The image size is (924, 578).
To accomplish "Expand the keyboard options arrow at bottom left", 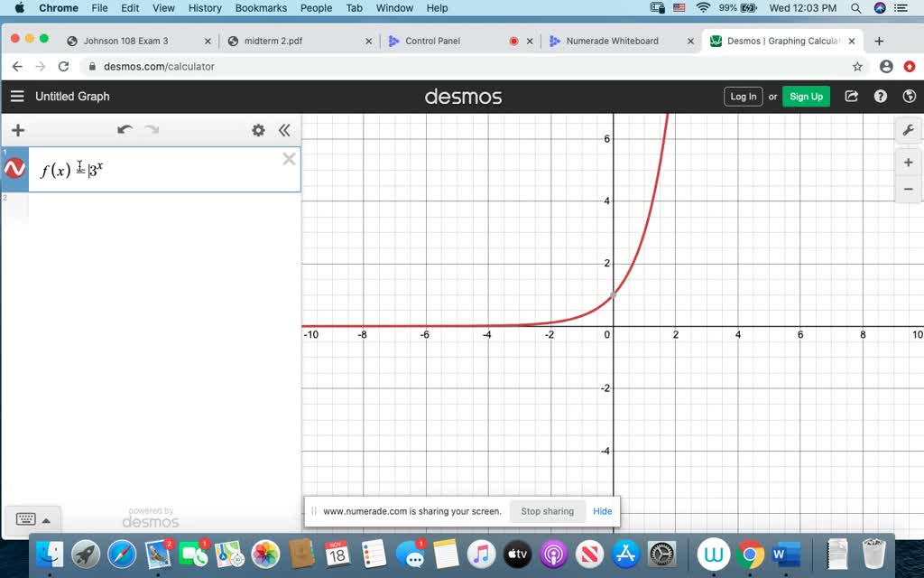I will [47, 519].
